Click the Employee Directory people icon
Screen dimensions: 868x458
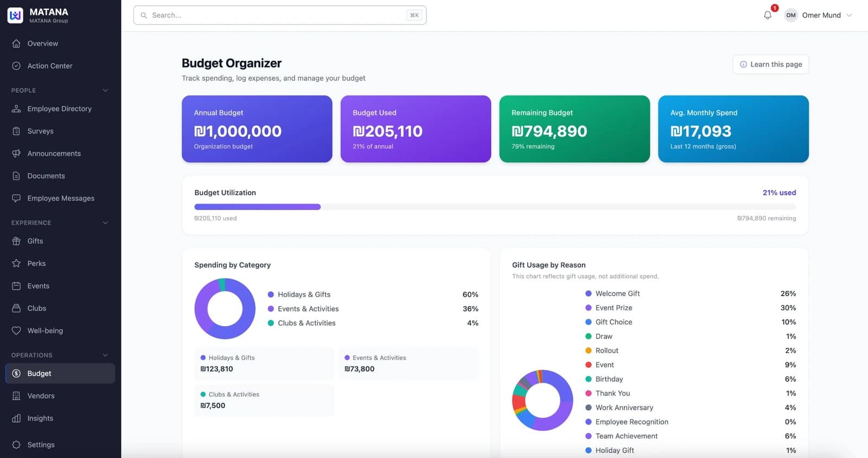point(16,109)
